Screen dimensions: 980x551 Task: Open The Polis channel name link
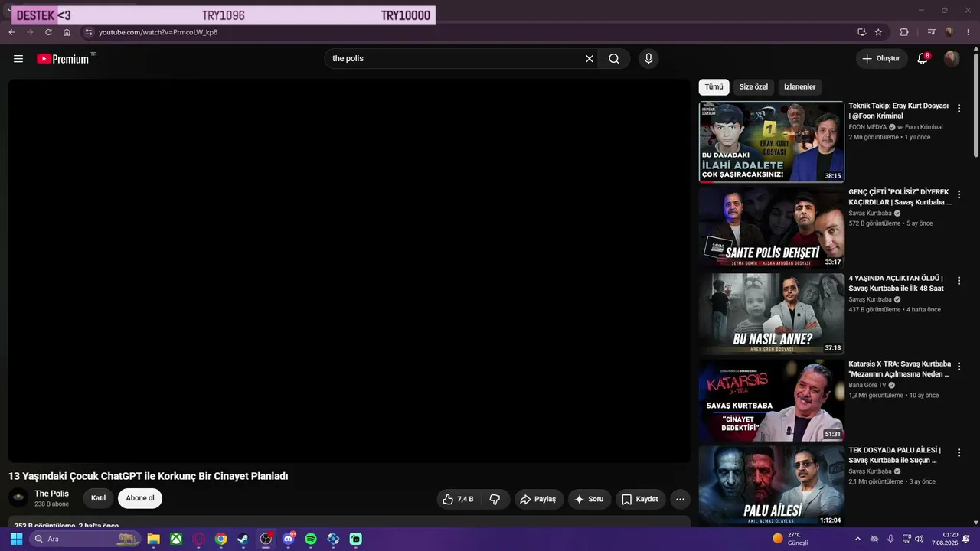pos(51,494)
